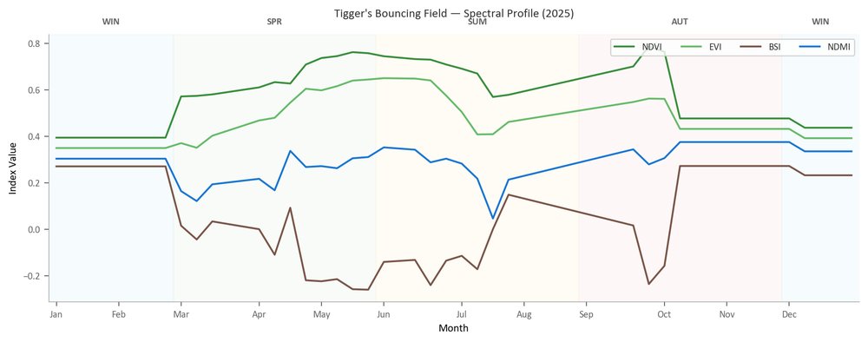Toggle the BSI legend entry
868x342 pixels.
(761, 47)
